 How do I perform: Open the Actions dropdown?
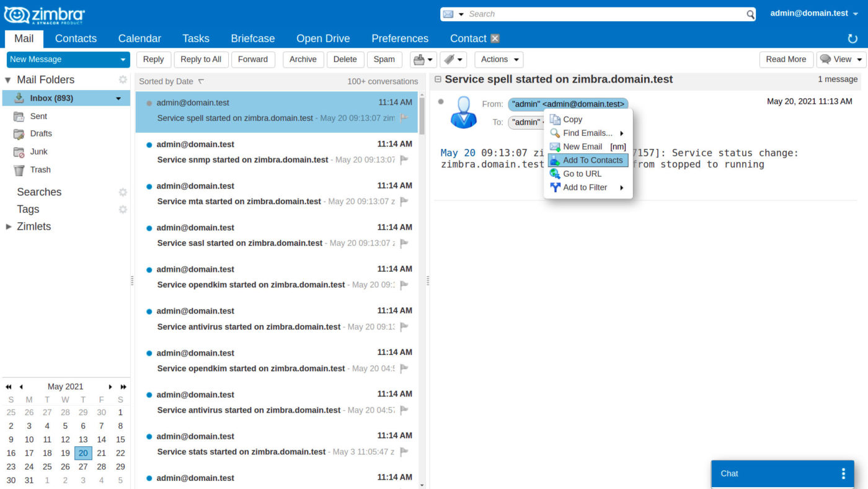click(x=498, y=60)
